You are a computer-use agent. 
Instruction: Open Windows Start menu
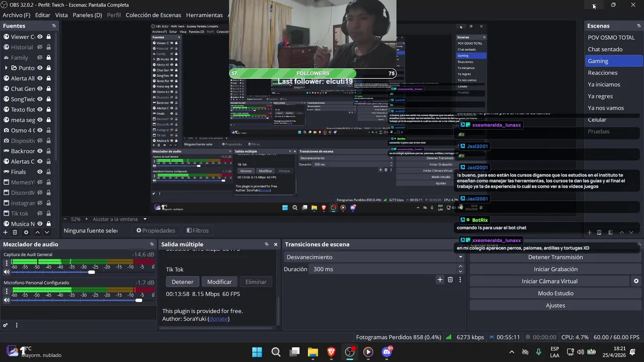(257, 352)
